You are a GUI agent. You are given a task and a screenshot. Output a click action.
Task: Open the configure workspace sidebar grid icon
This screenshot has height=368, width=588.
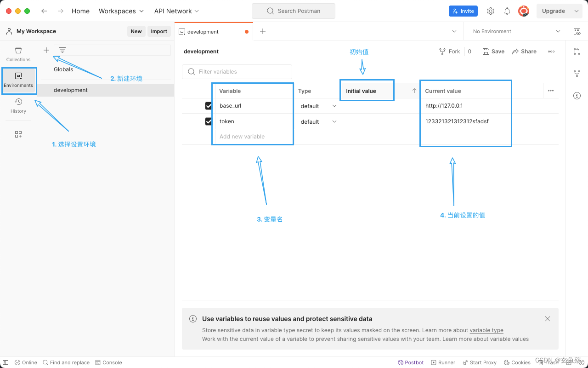(18, 134)
